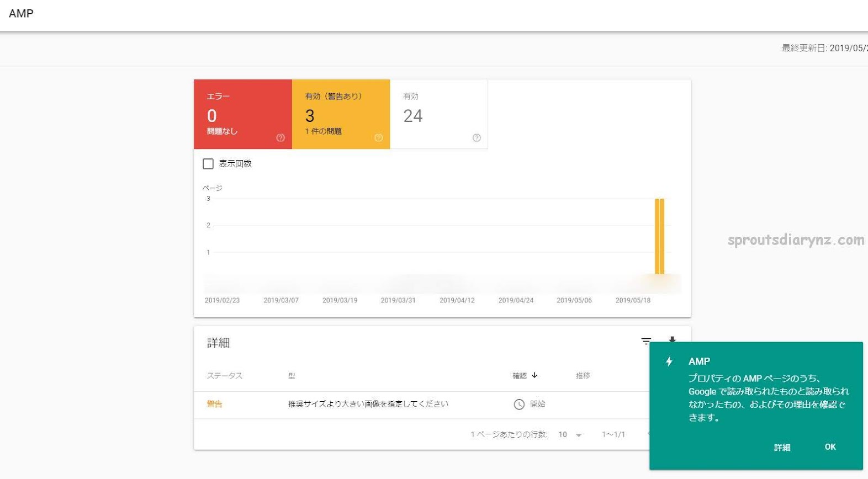Click help icon on the 有効 24 card
868x479 pixels.
477,138
